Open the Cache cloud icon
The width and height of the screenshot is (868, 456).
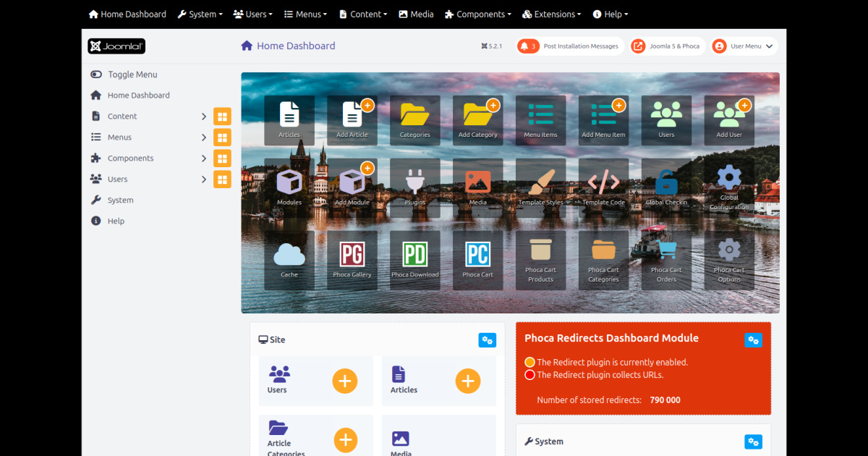(x=289, y=261)
